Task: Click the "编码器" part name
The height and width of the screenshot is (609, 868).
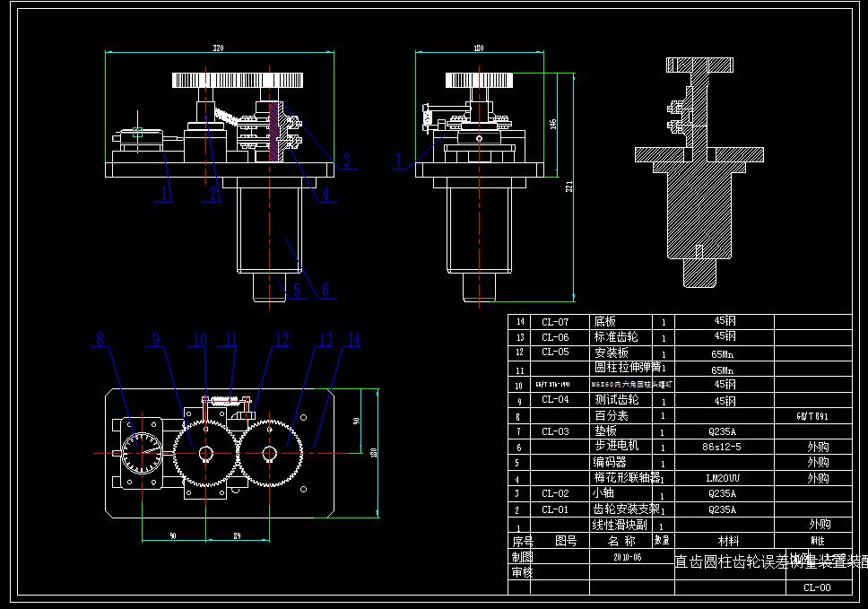Action: [x=611, y=462]
